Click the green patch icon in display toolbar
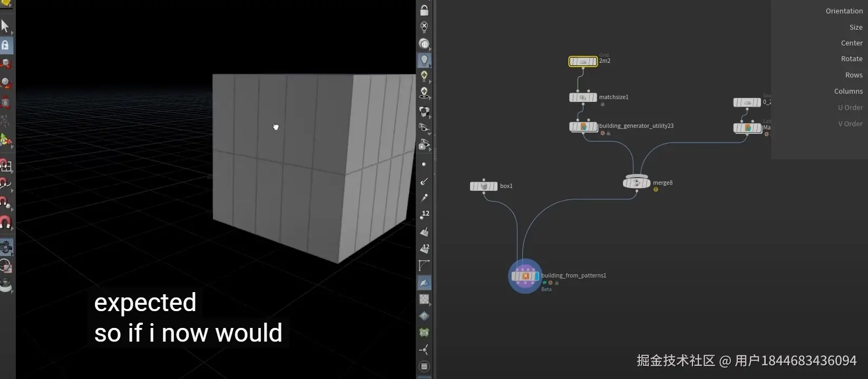Viewport: 868px width, 379px height. (424, 333)
